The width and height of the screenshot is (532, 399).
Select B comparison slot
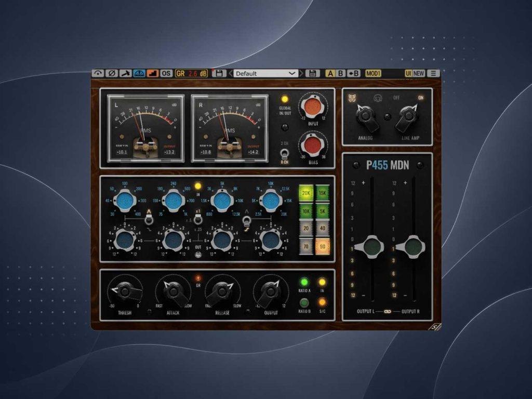[340, 73]
